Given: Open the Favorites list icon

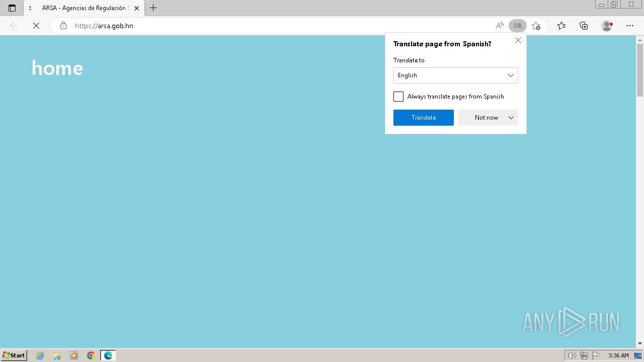Looking at the screenshot, I should tap(561, 26).
